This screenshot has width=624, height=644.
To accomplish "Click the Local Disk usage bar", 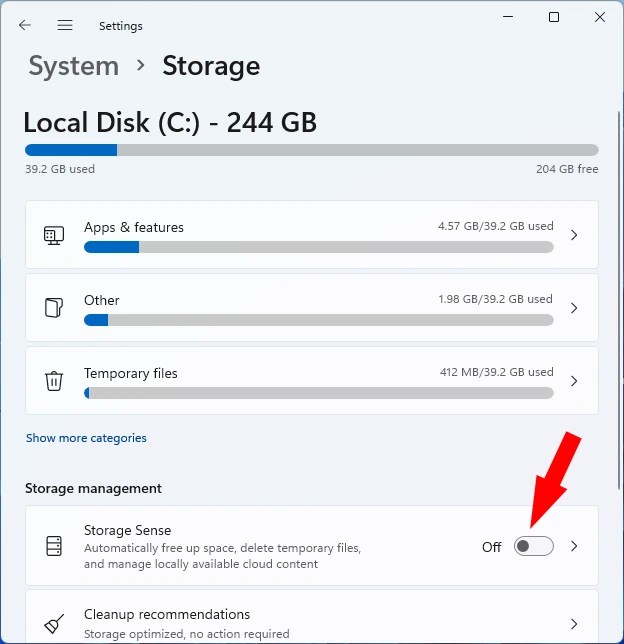I will [311, 150].
